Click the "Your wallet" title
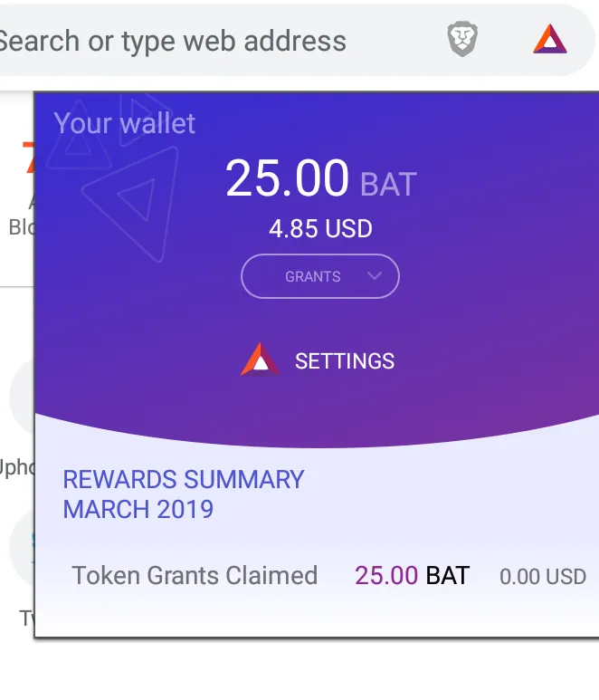Screen dimensions: 599x700 pyautogui.click(x=125, y=123)
